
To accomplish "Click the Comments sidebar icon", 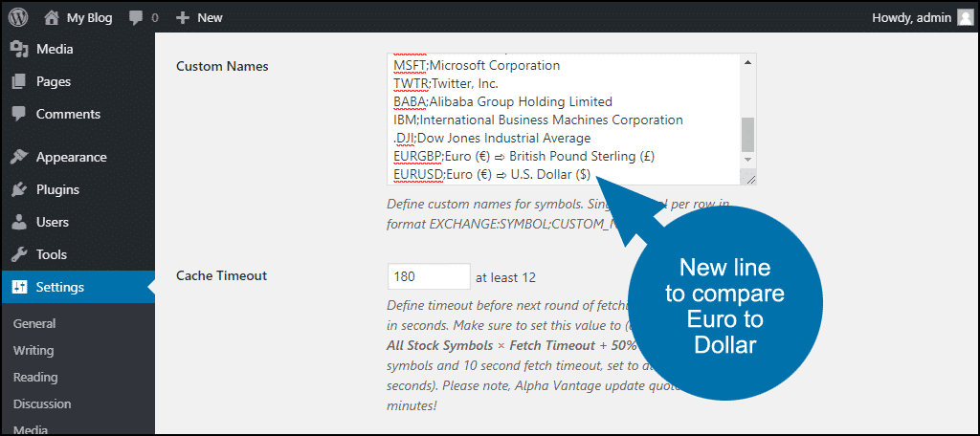I will click(x=19, y=114).
